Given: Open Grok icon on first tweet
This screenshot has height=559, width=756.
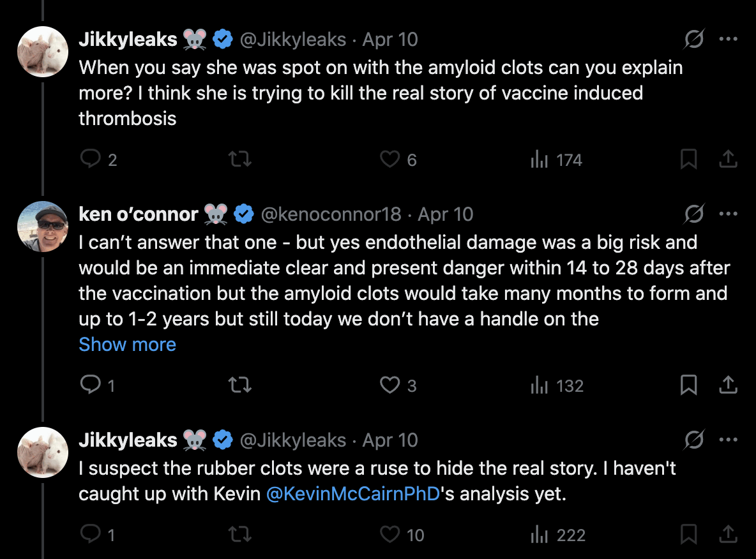Looking at the screenshot, I should (x=693, y=40).
